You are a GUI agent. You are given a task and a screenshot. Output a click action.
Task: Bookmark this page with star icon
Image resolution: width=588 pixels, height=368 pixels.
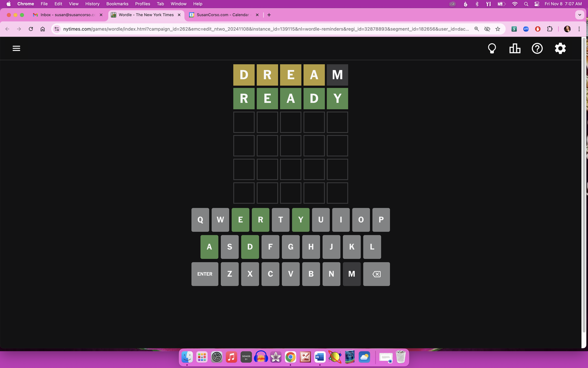pos(498,29)
